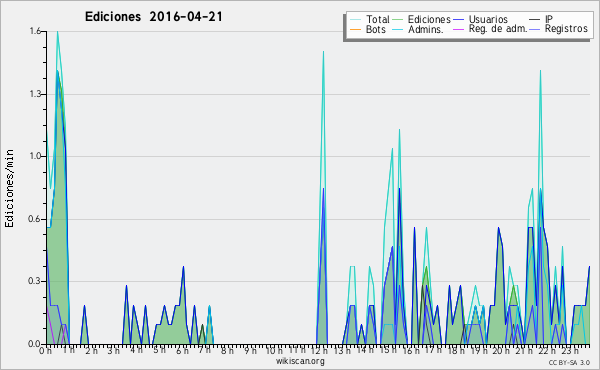Image resolution: width=600 pixels, height=370 pixels.
Task: Click the y-axis value 1.0
Action: pos(35,156)
